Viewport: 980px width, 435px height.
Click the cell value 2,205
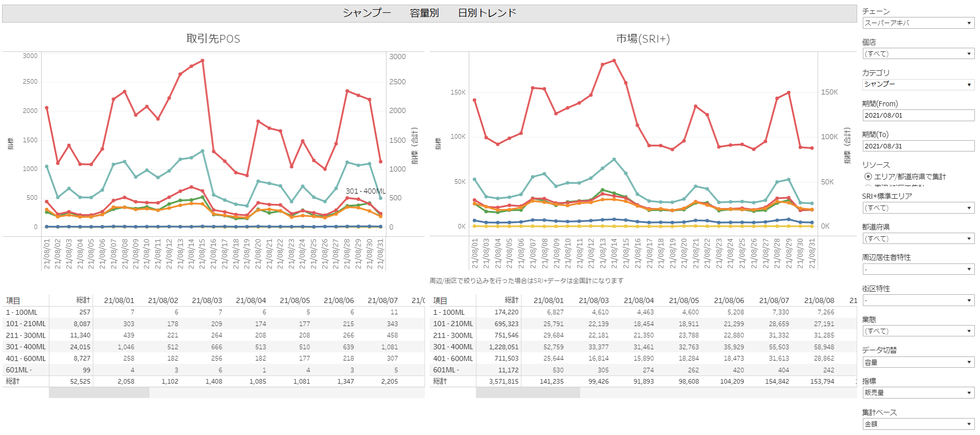390,382
